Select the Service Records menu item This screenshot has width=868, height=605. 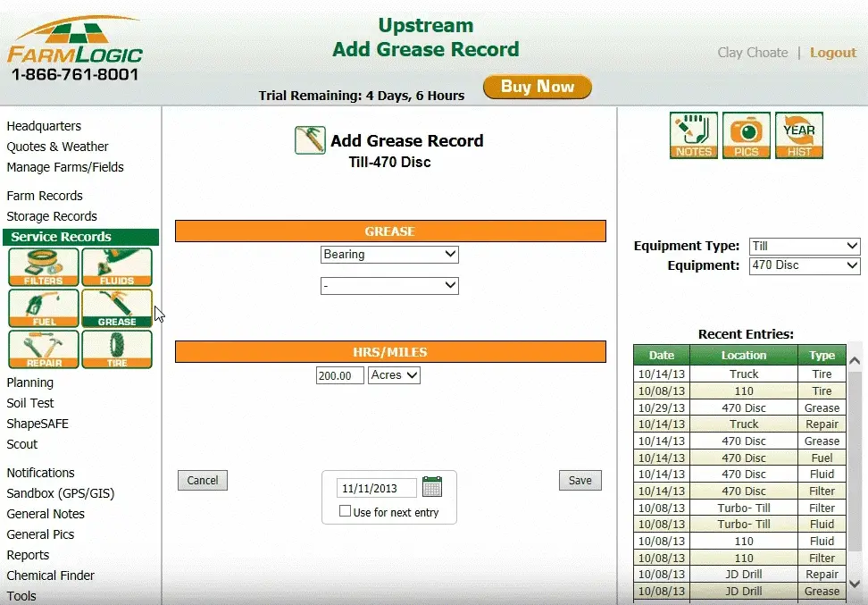point(81,237)
